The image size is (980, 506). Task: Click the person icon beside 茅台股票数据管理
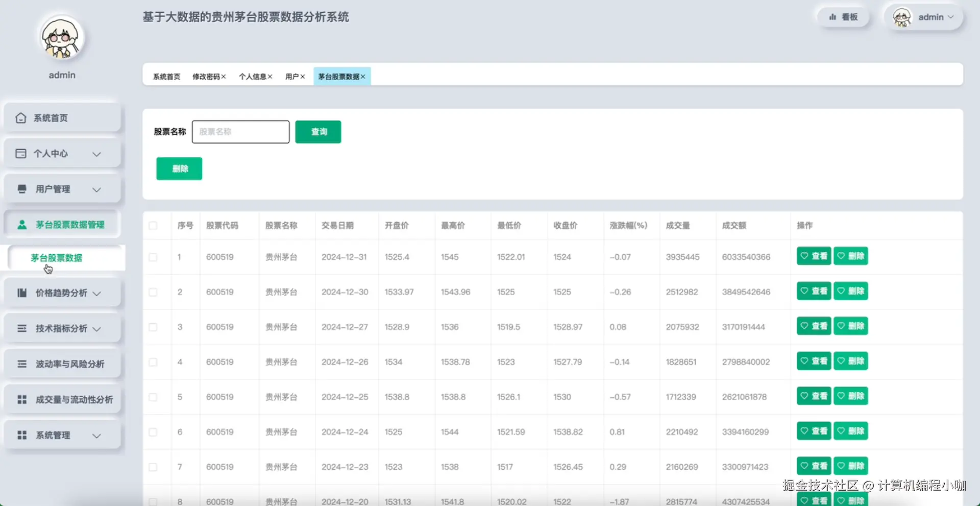22,225
